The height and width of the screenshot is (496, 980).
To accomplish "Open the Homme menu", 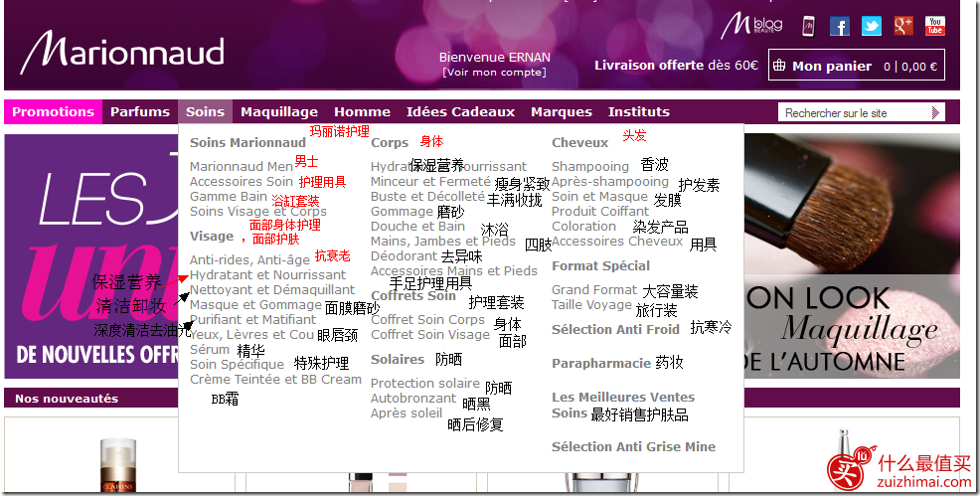I will click(x=362, y=111).
